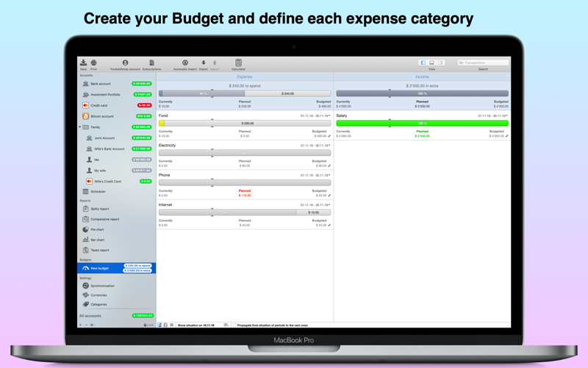
Task: Click the Import arrow icon
Action: click(x=204, y=63)
